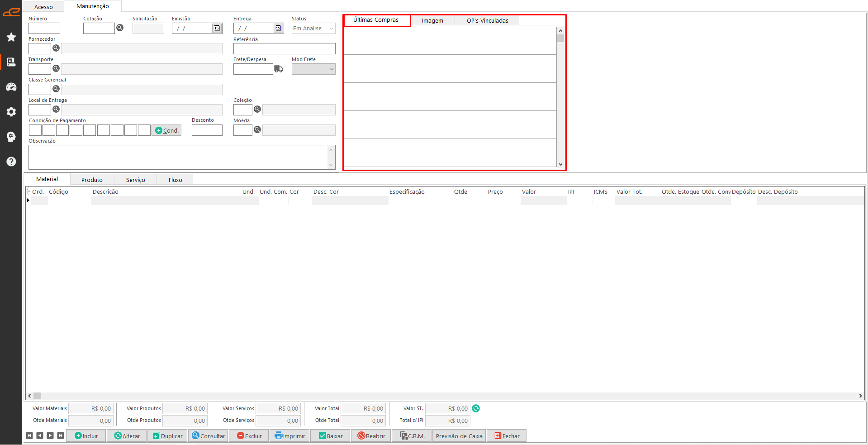Open the dashboard gauge icon in sidebar
Viewport: 868px width, 445px height.
(x=11, y=87)
